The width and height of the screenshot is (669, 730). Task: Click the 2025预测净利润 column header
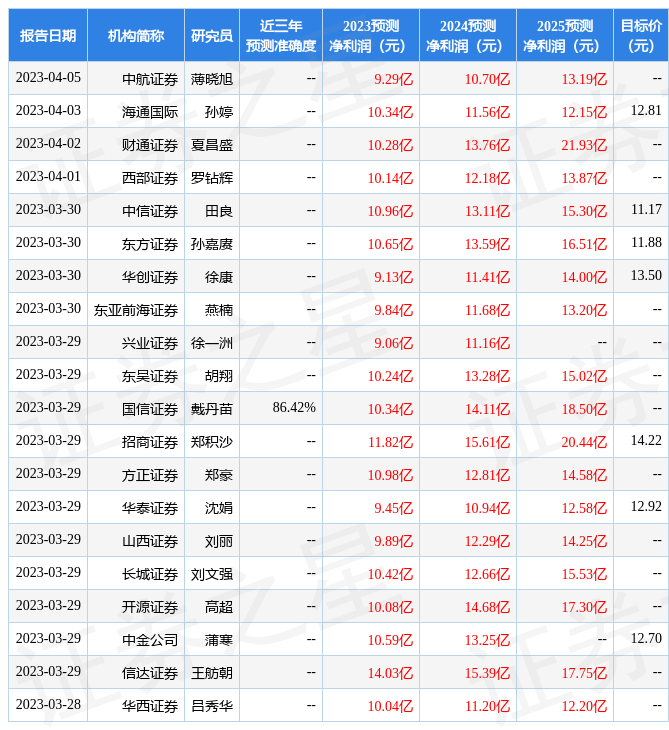tap(565, 36)
